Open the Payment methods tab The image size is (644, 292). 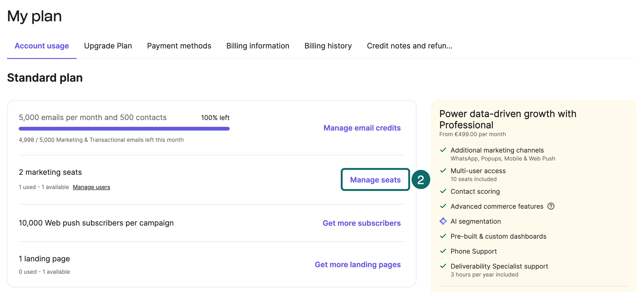pyautogui.click(x=179, y=46)
